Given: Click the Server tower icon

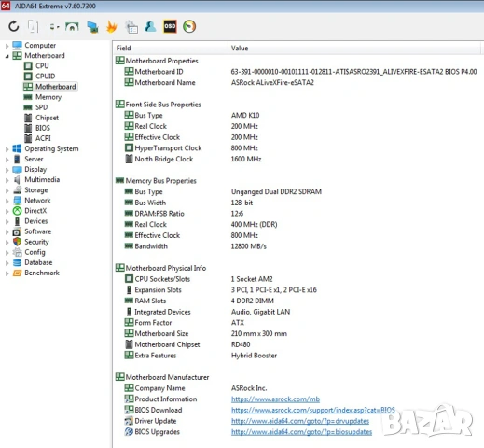Looking at the screenshot, I should [17, 159].
